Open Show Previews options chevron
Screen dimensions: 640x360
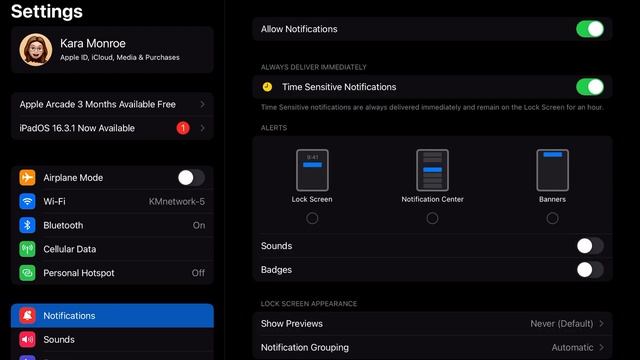(601, 324)
